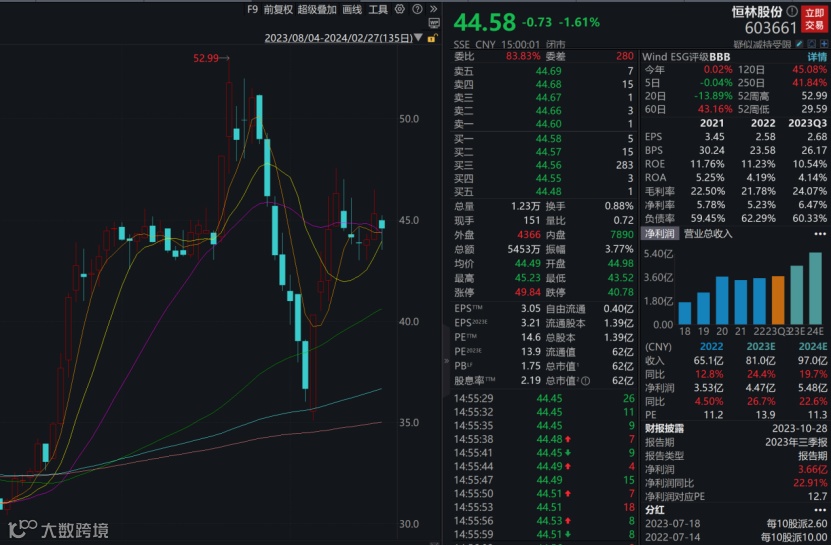Screen dimensions: 831x546
Task: Click the 2022-07-14 dividend row
Action: [x=736, y=538]
